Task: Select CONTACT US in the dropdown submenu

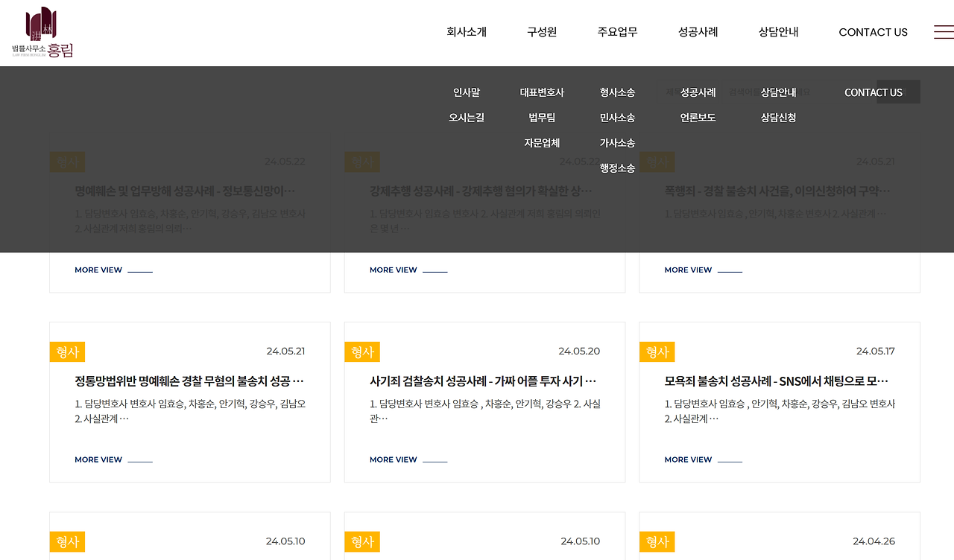Action: [873, 92]
